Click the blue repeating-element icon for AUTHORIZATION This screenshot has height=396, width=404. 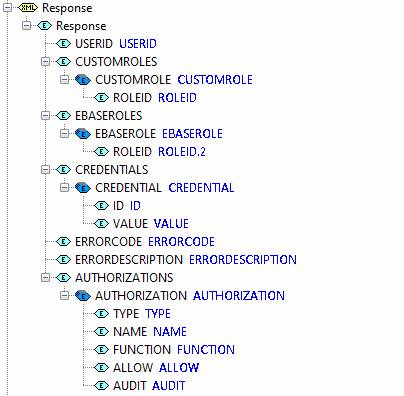coord(83,296)
